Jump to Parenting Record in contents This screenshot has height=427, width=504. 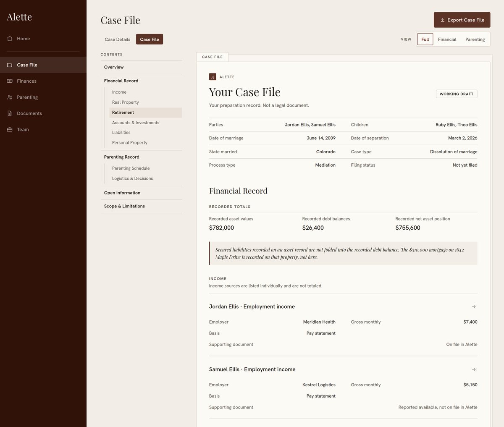tap(141, 157)
